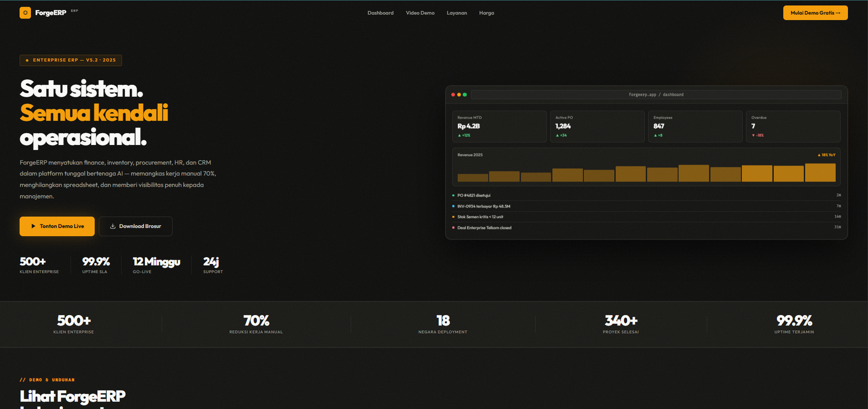Click the red down arrow under Overdue
This screenshot has width=868, height=409.
click(753, 135)
